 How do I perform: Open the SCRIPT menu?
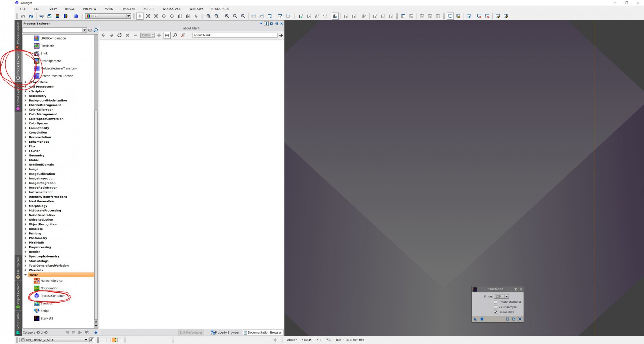coord(149,9)
